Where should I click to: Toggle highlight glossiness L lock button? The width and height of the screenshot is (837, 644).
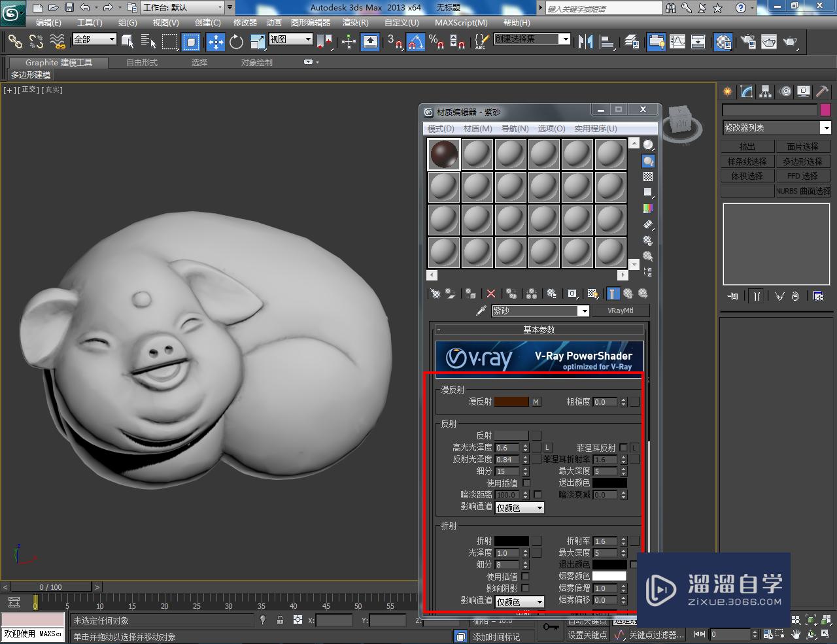(547, 448)
